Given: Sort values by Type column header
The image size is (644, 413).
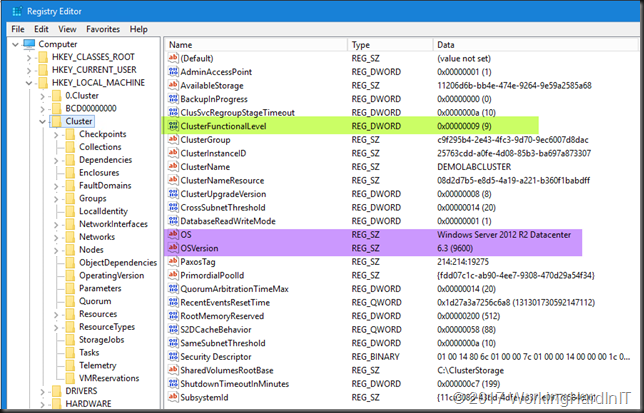Looking at the screenshot, I should (x=390, y=45).
